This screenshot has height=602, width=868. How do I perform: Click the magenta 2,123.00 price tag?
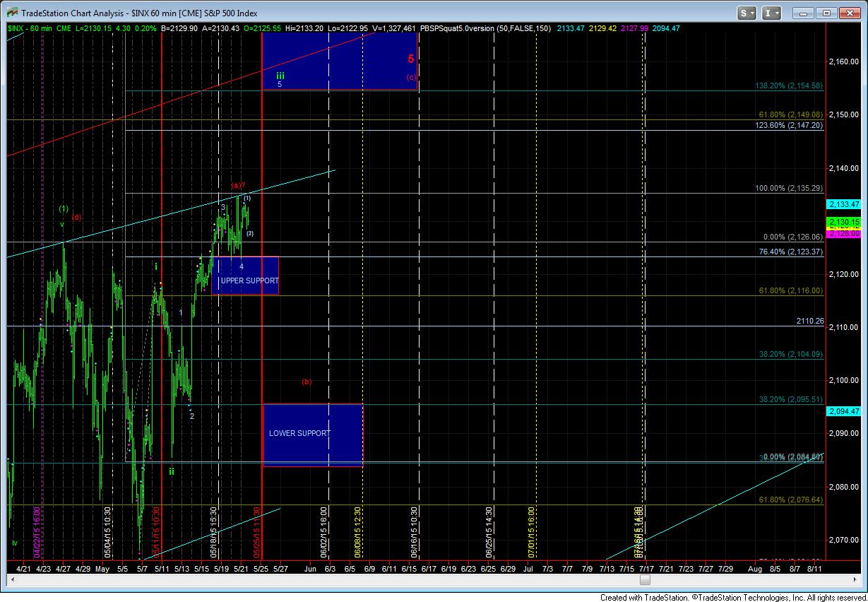point(843,233)
